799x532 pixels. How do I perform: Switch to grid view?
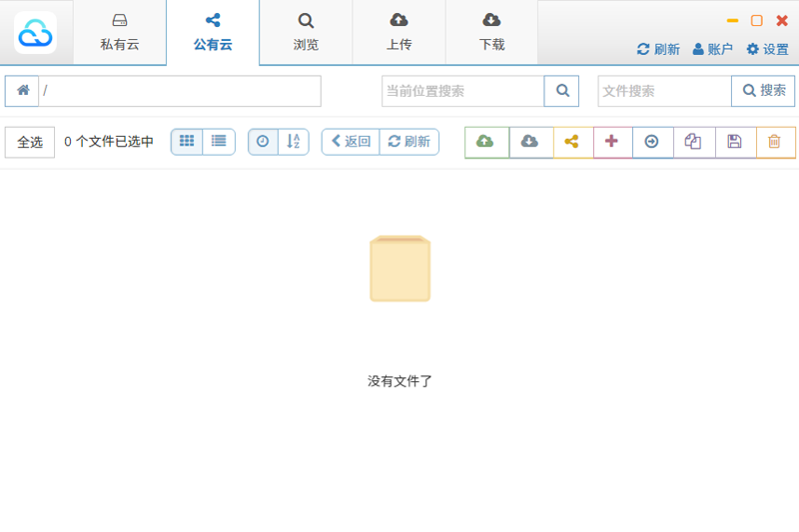[187, 142]
